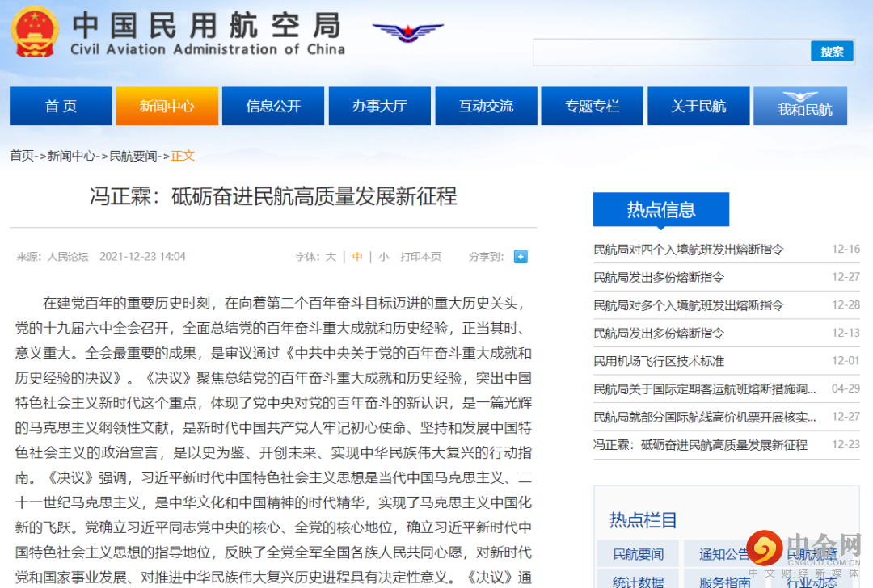This screenshot has width=873, height=588.
Task: Go to 民航要闻 in the breadcrumb
Action: [133, 156]
